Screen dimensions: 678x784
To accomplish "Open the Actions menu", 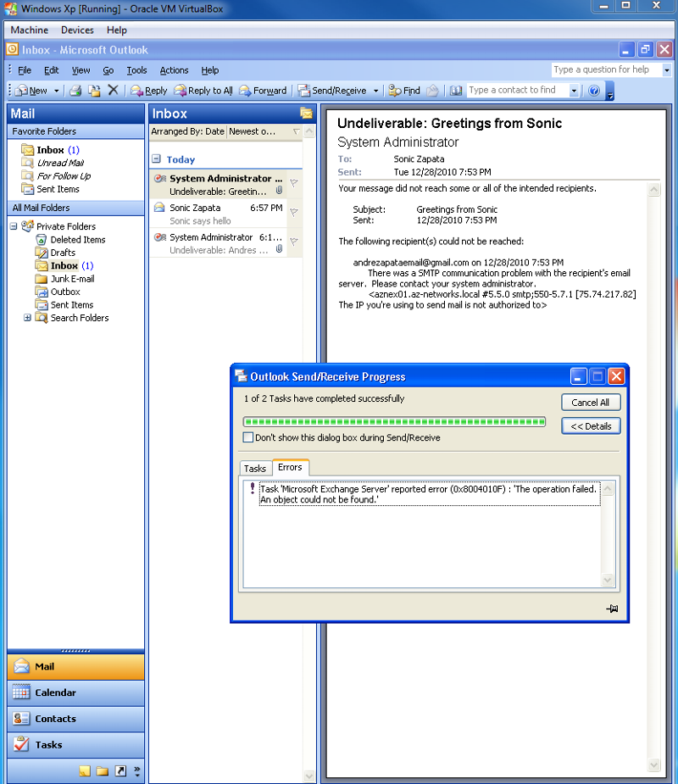I will click(x=174, y=70).
